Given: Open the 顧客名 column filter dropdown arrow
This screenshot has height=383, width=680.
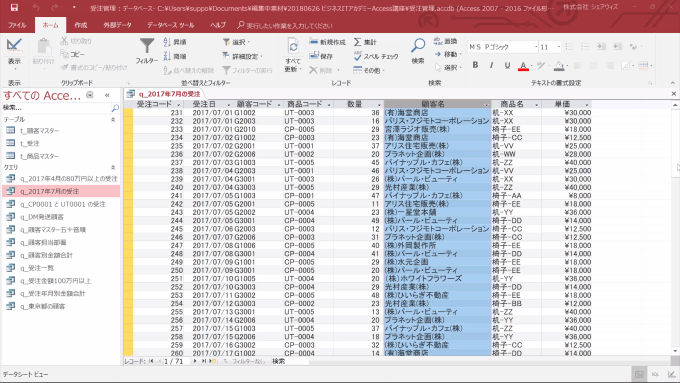Looking at the screenshot, I should click(486, 105).
